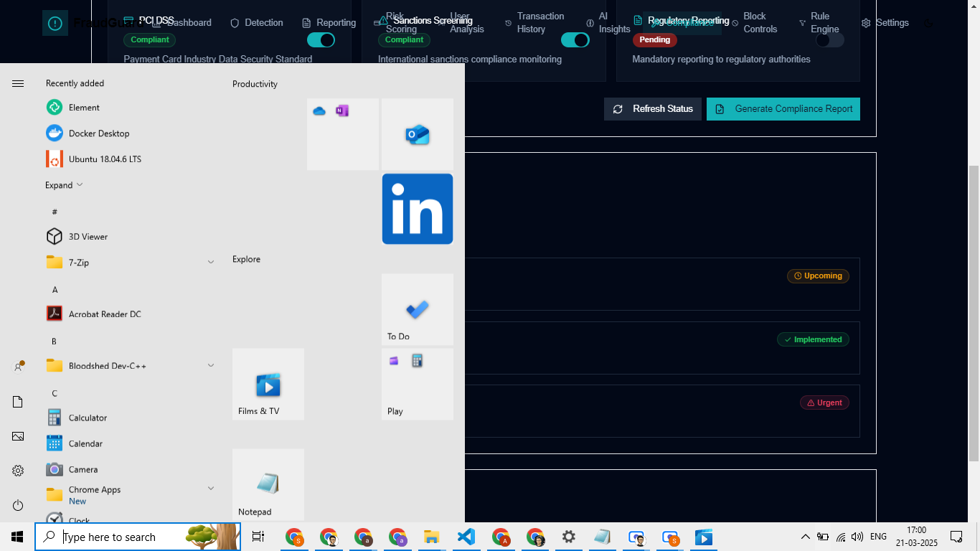Open the Detection nav item
This screenshot has height=551, width=980.
257,23
